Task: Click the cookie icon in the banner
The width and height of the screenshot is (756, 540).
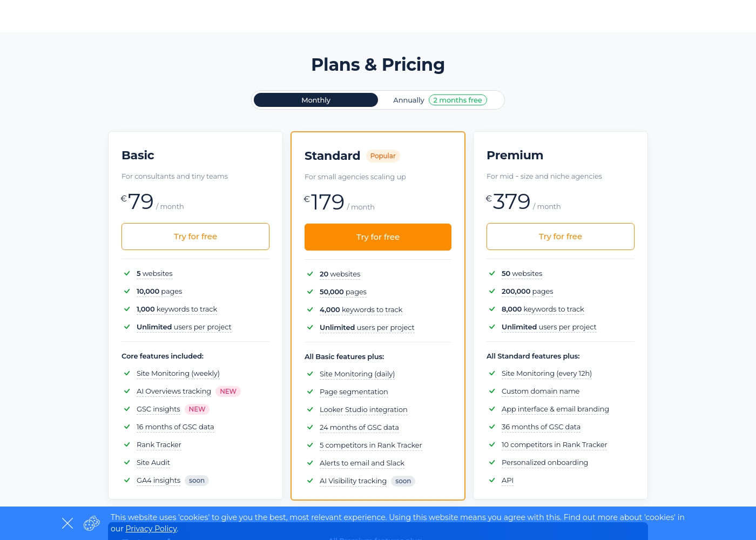Action: click(x=92, y=523)
